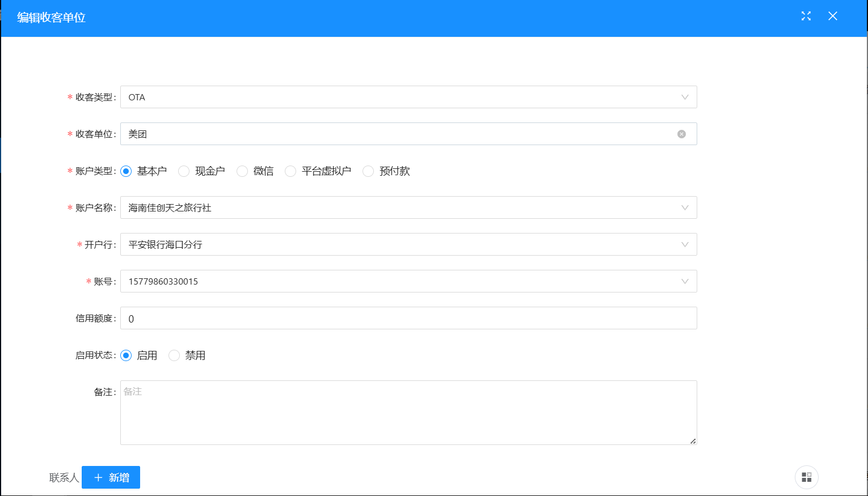
Task: Expand the 账号 account number dropdown
Action: click(408, 281)
